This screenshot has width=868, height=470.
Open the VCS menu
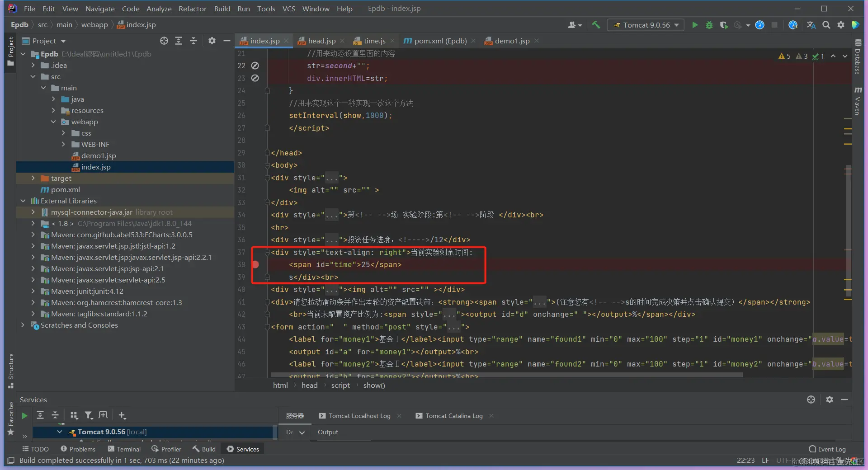289,9
